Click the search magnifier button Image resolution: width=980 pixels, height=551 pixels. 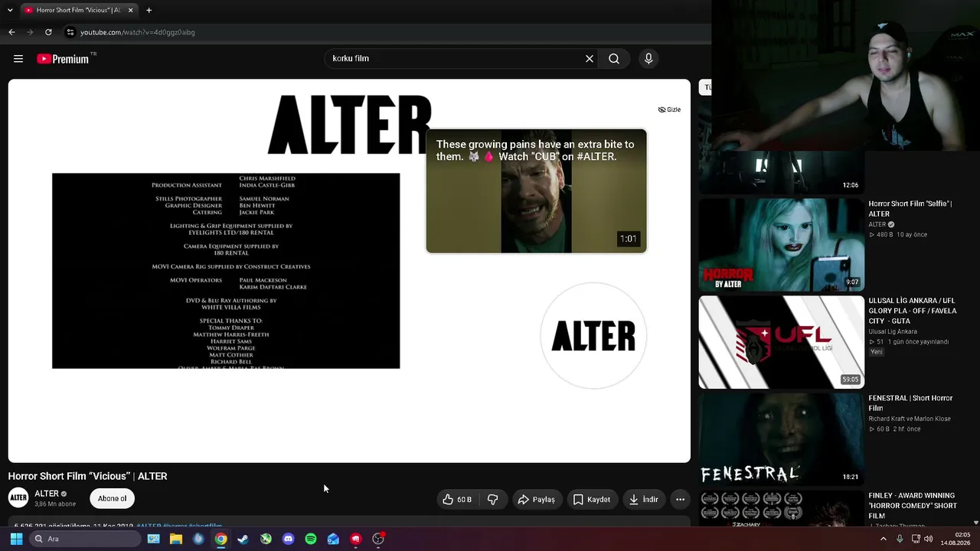614,59
